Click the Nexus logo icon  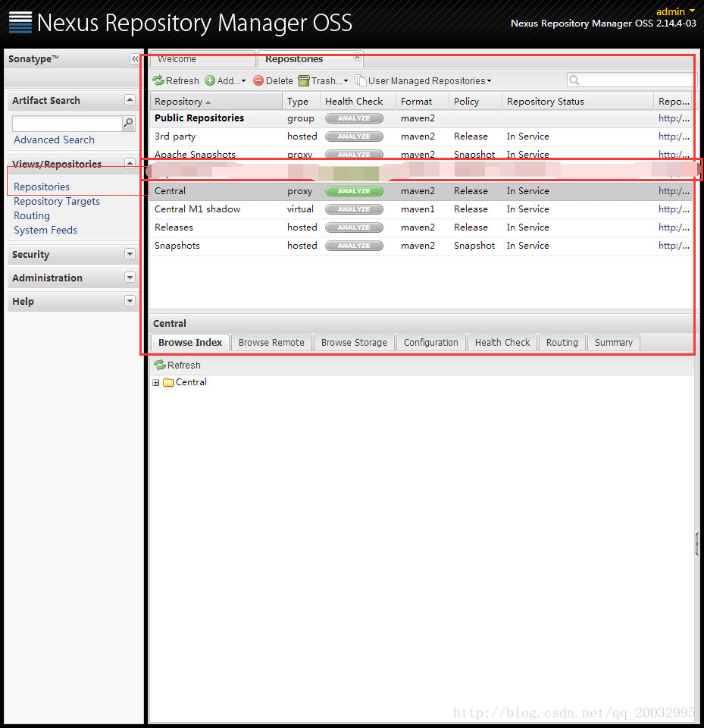pos(20,22)
